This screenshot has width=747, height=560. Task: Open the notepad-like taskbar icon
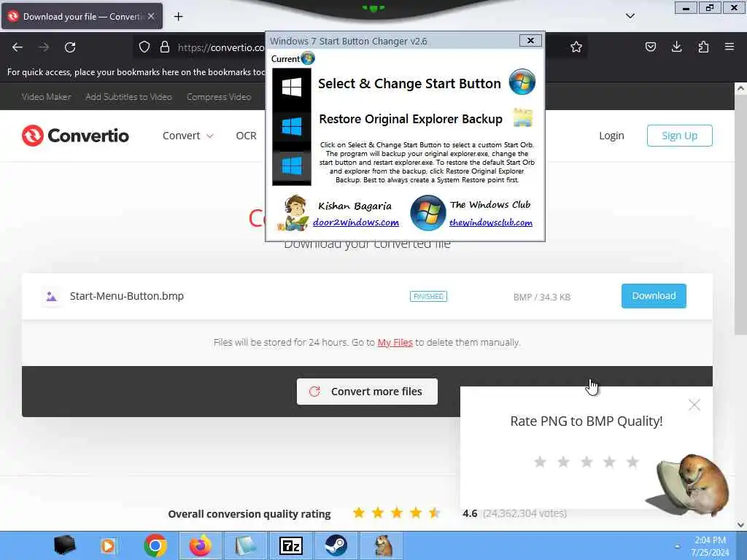(246, 545)
